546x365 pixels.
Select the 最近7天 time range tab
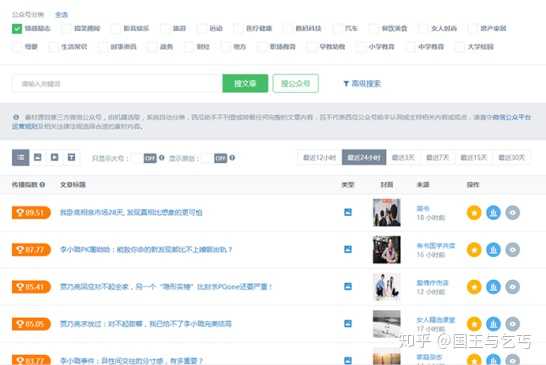click(x=437, y=157)
